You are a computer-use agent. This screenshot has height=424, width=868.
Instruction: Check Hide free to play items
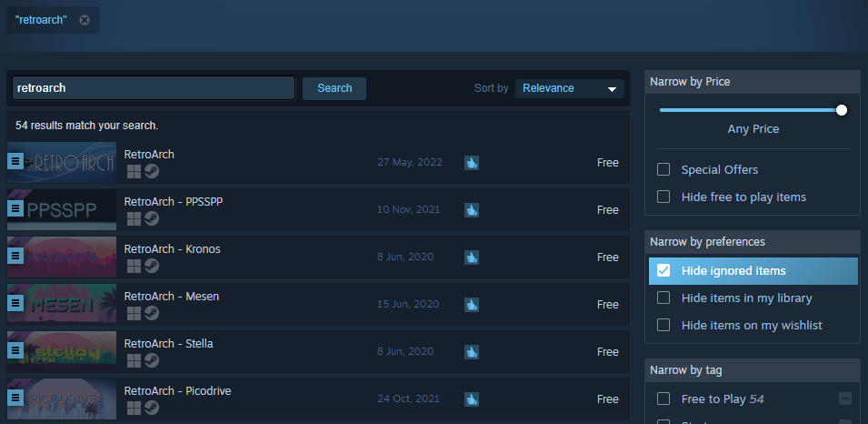point(663,197)
